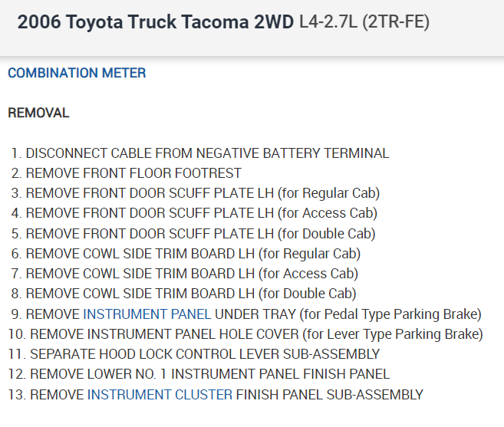Select the REMOVAL section heading
Viewport: 504px width, 427px height.
click(x=38, y=113)
